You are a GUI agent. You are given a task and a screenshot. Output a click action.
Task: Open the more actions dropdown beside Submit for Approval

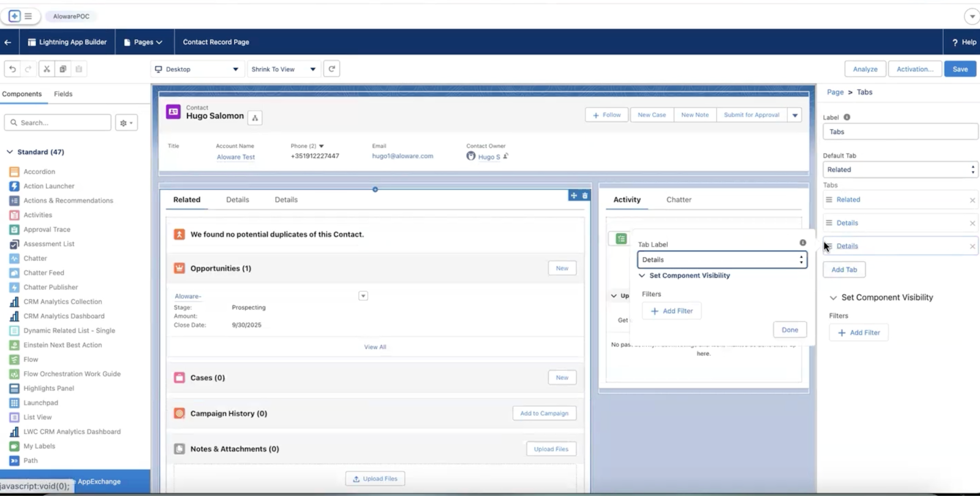pyautogui.click(x=795, y=115)
